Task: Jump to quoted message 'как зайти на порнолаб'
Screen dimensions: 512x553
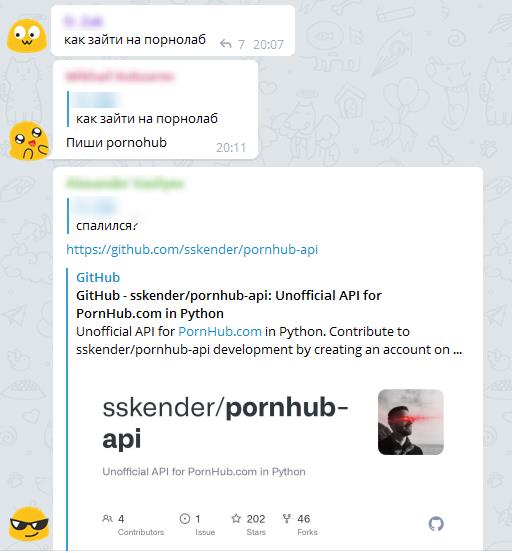Action: (147, 109)
